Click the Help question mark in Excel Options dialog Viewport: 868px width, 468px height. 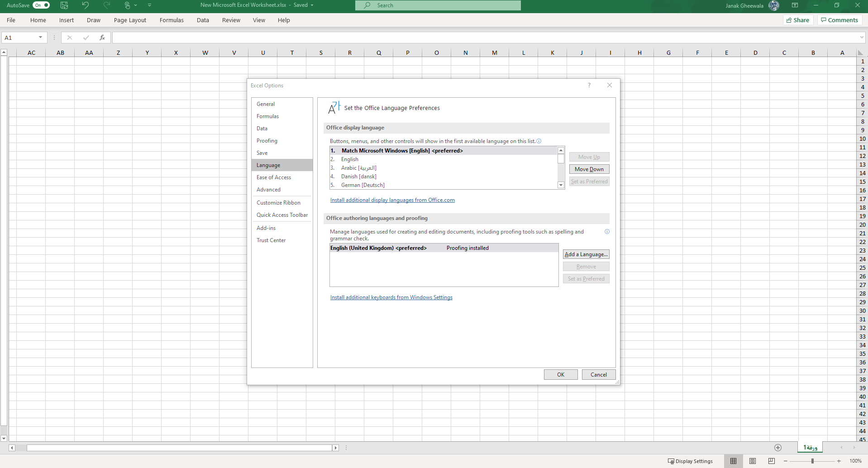(589, 85)
